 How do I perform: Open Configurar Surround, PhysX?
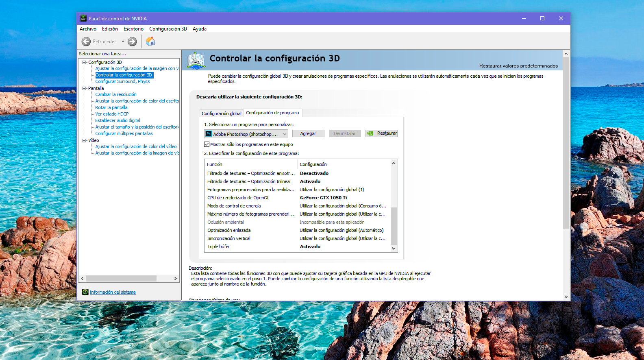122,81
